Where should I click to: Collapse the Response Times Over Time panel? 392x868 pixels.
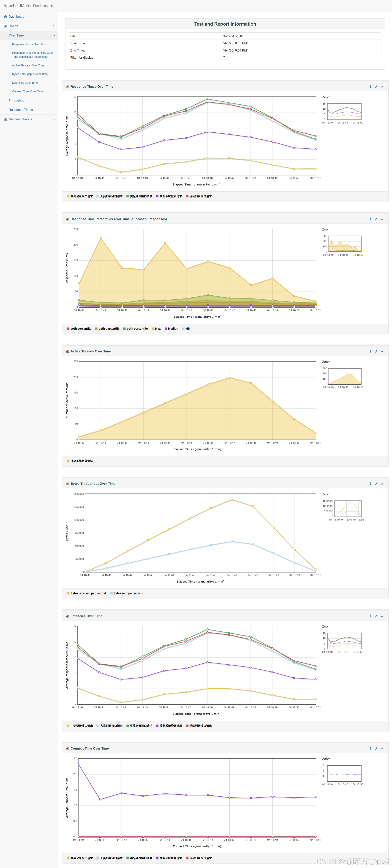[x=382, y=87]
